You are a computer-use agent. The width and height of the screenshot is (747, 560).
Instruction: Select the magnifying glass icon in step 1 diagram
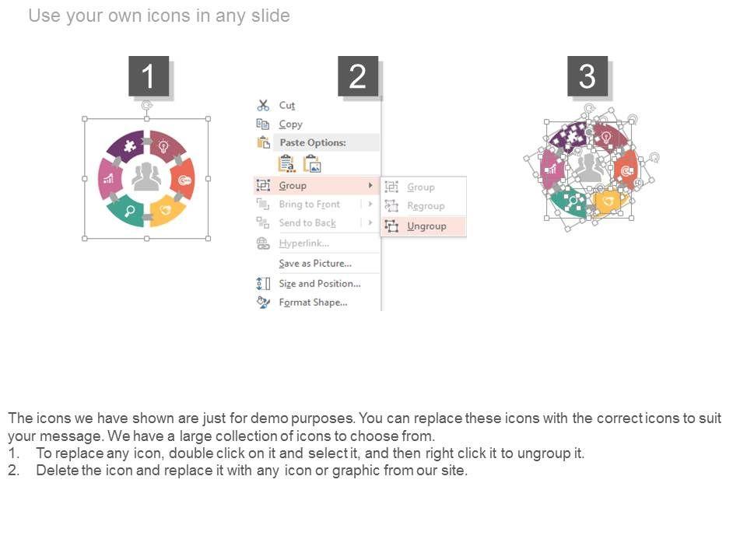pos(129,210)
